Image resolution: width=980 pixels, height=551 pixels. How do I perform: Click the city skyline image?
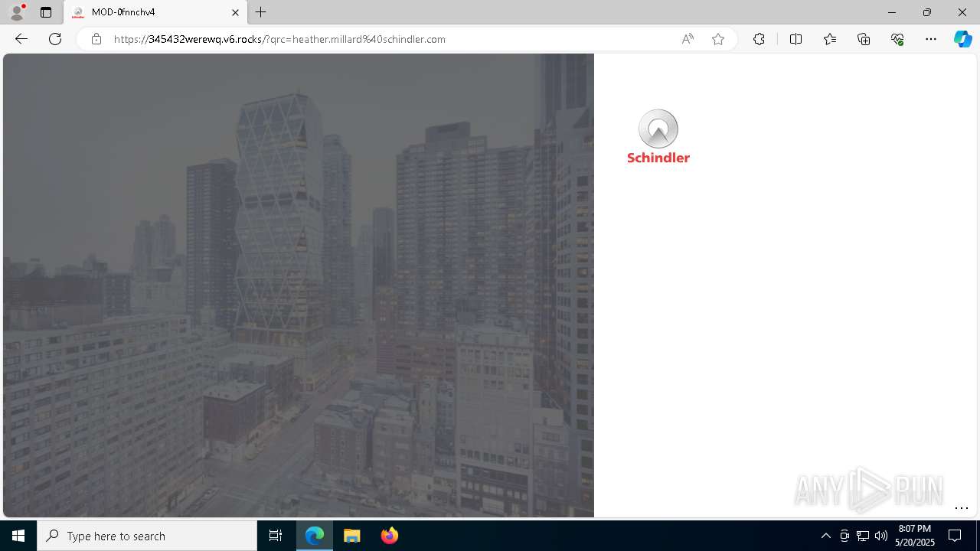pyautogui.click(x=299, y=285)
